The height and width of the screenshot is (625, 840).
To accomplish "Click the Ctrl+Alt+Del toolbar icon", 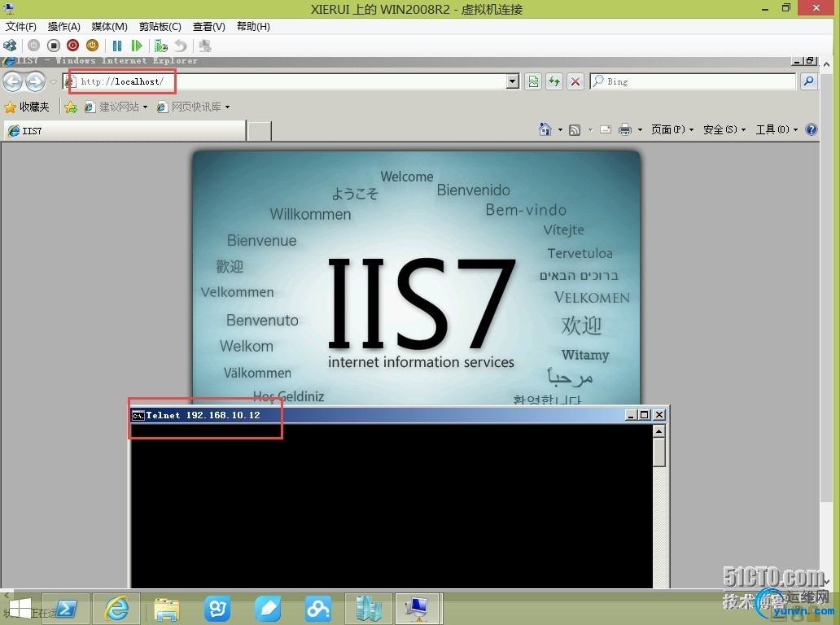I will [x=10, y=46].
